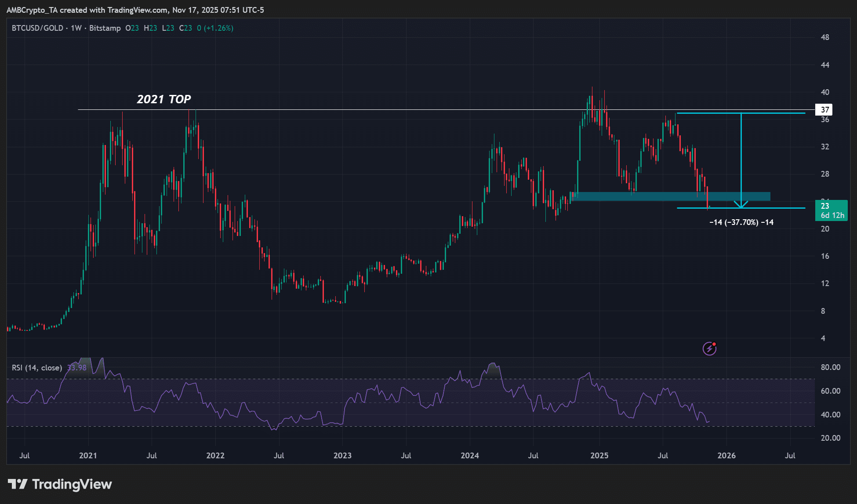Click the purple lightning flash icon
This screenshot has width=857, height=504.
(x=709, y=348)
